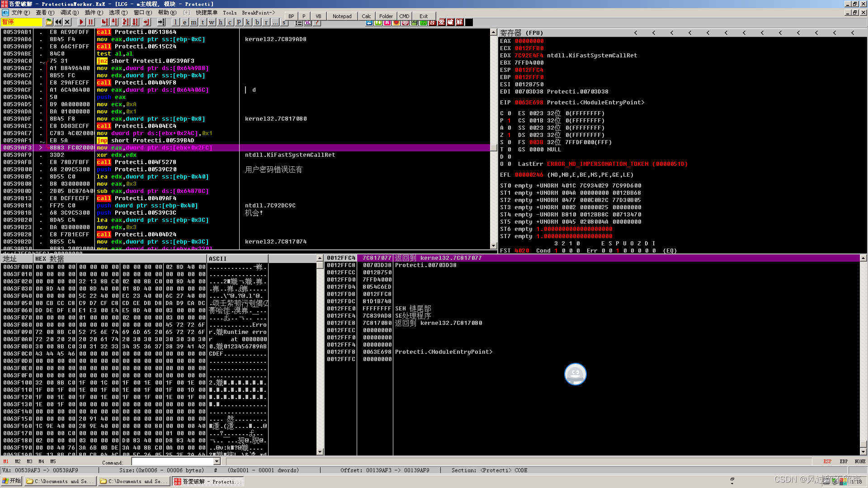868x488 pixels.
Task: Click the stack pane scrollbar up arrow
Action: click(863, 258)
